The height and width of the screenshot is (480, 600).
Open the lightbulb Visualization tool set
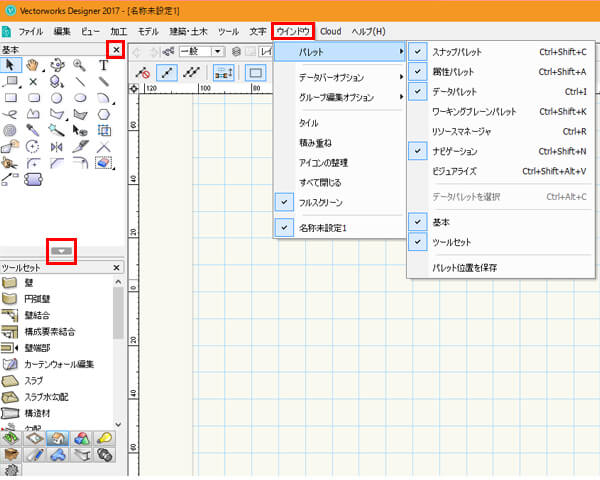(104, 438)
